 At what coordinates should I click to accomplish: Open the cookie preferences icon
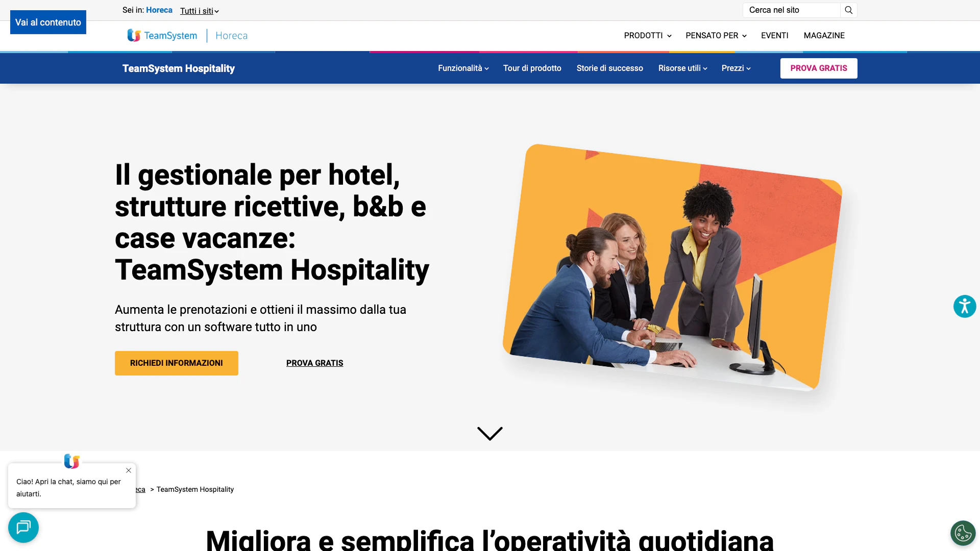tap(963, 533)
